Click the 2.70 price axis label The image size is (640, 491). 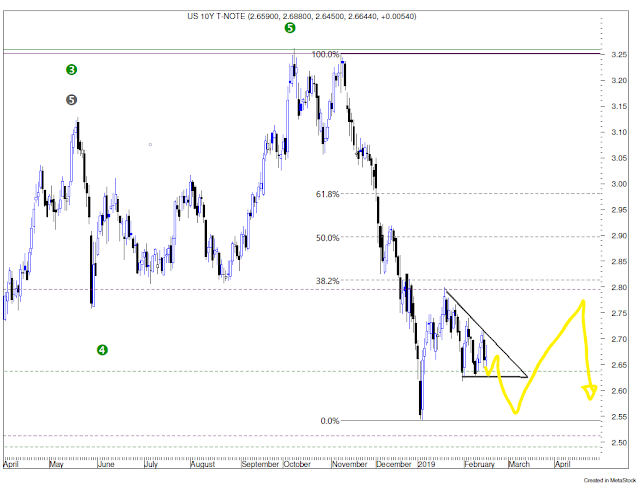click(x=619, y=339)
